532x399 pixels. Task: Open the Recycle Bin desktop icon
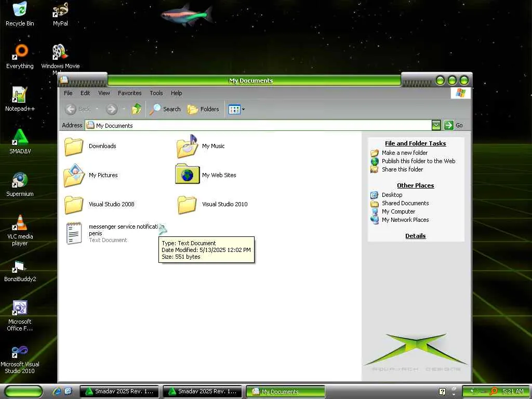pyautogui.click(x=20, y=14)
